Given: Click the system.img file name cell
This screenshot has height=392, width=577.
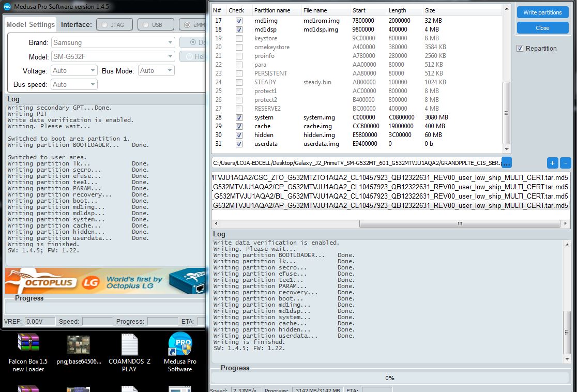Looking at the screenshot, I should 319,117.
